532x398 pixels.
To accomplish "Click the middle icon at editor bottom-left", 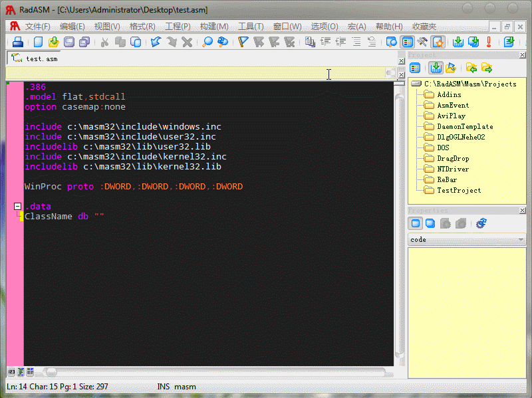I will [21, 372].
